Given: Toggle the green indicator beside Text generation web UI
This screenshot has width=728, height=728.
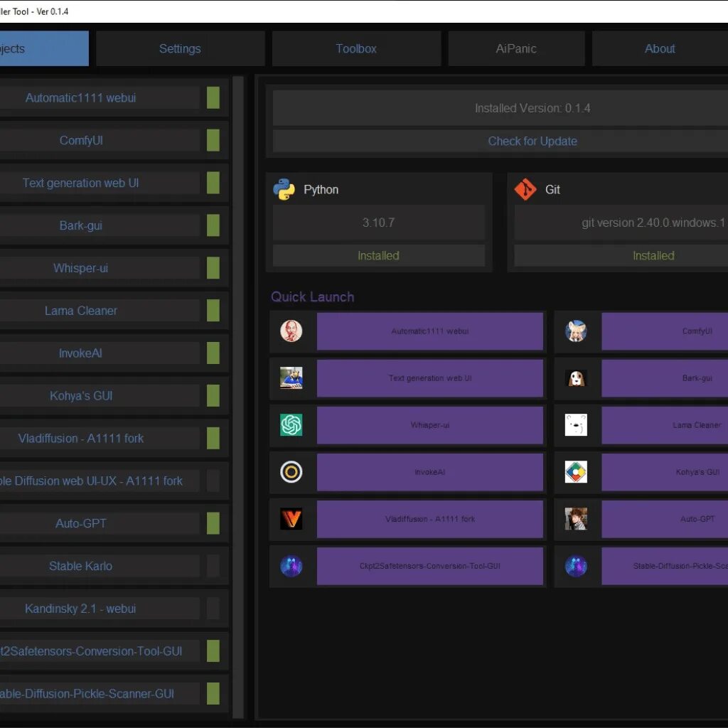Looking at the screenshot, I should point(213,183).
